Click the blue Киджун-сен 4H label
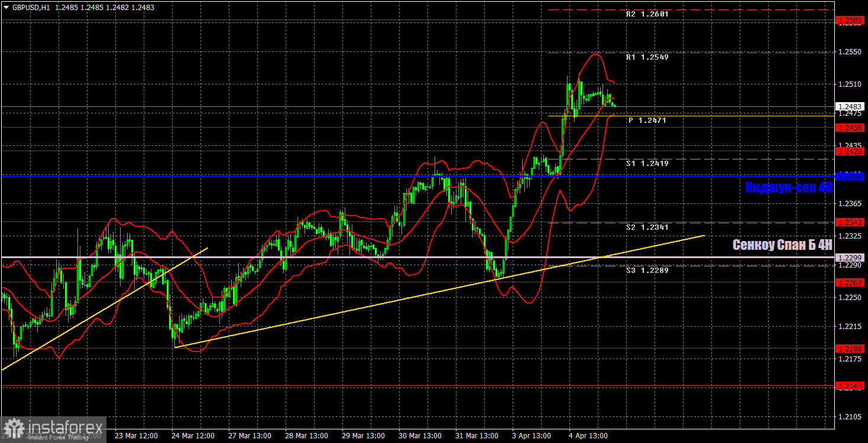Viewport: 868px width, 443px height. pos(789,188)
